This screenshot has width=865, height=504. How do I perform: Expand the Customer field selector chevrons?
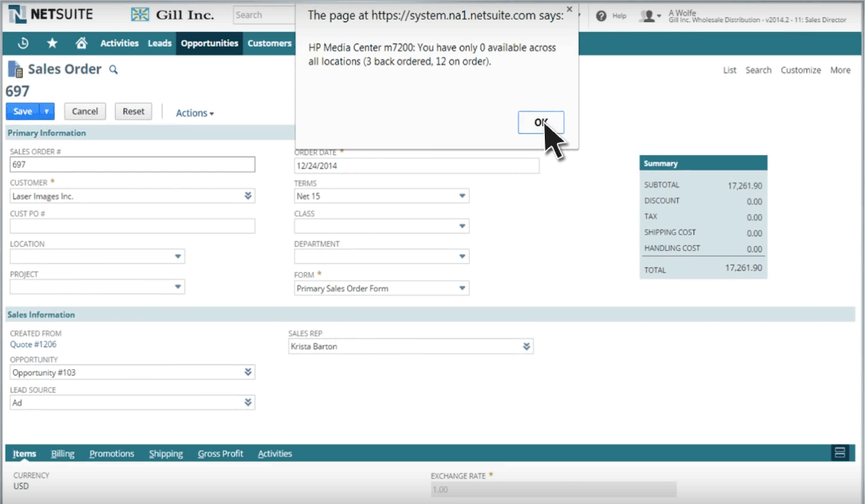pos(247,196)
